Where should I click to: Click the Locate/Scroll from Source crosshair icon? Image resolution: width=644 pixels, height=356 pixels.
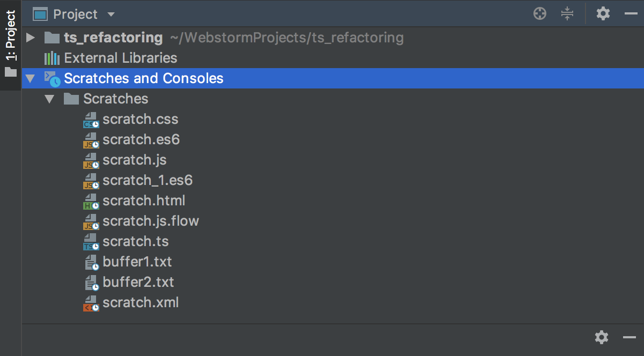click(540, 14)
